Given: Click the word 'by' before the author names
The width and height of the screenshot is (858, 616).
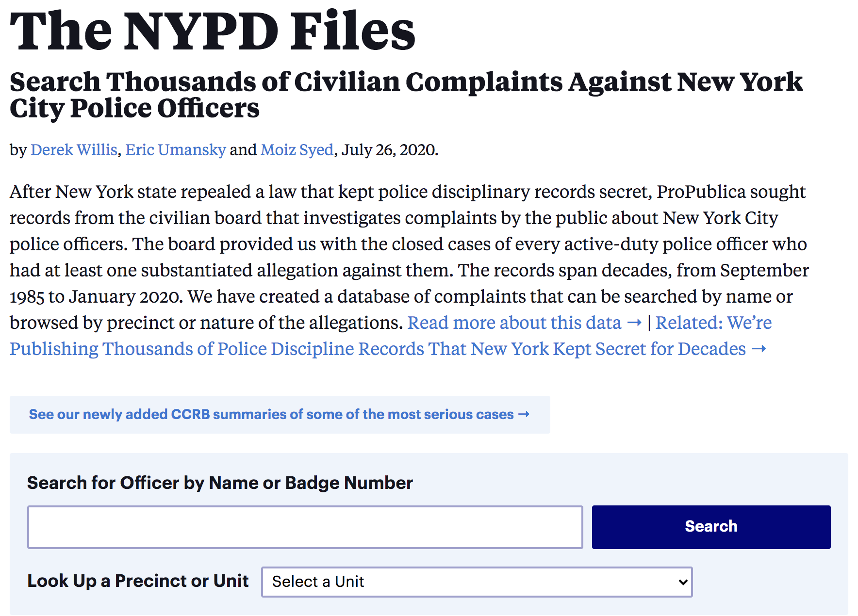Looking at the screenshot, I should coord(18,150).
